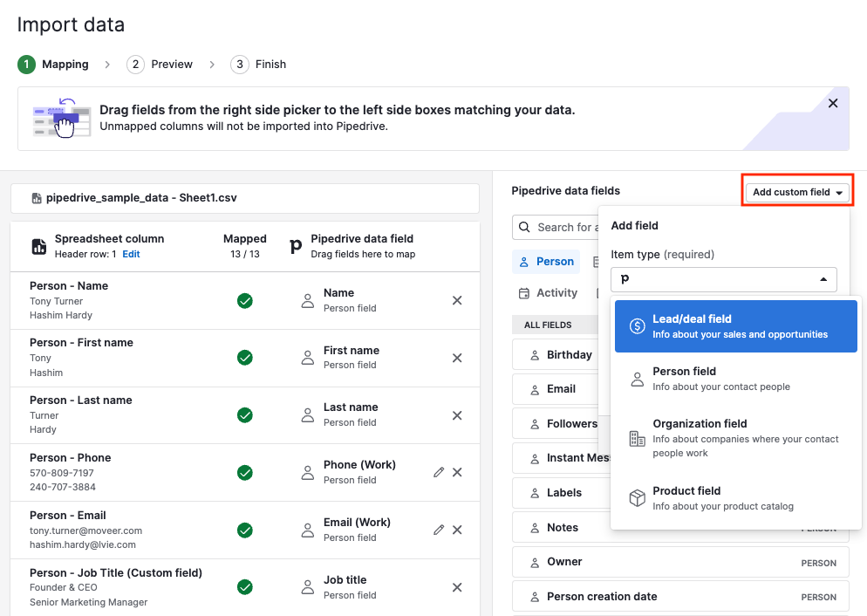Select the person icon next to Name field

[x=307, y=300]
